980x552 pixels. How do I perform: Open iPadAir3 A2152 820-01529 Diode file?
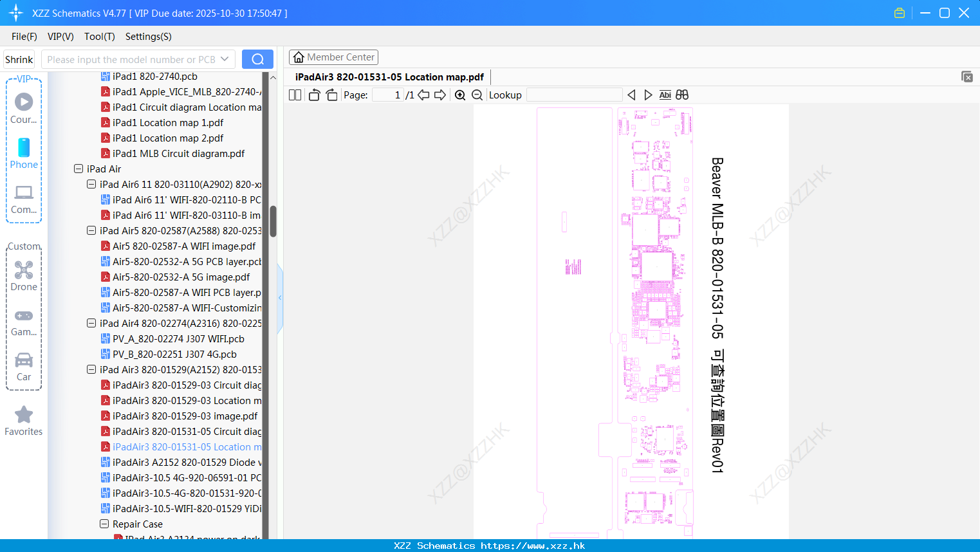click(187, 463)
